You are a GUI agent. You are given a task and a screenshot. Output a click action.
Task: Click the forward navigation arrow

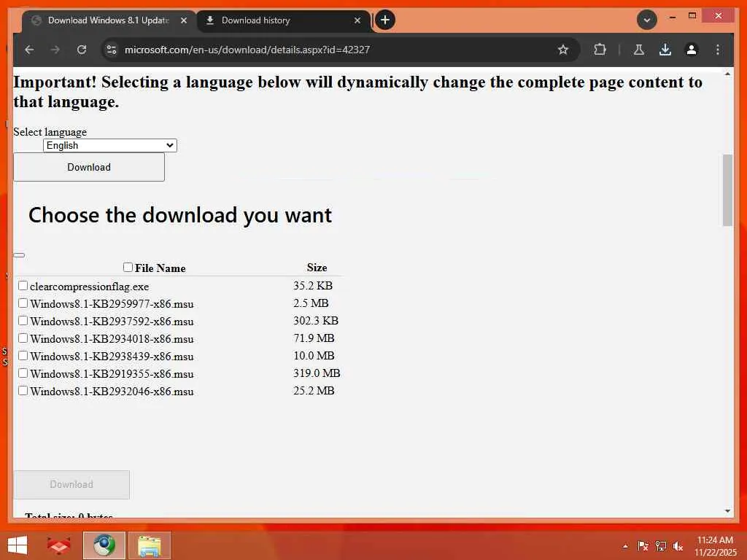(55, 50)
